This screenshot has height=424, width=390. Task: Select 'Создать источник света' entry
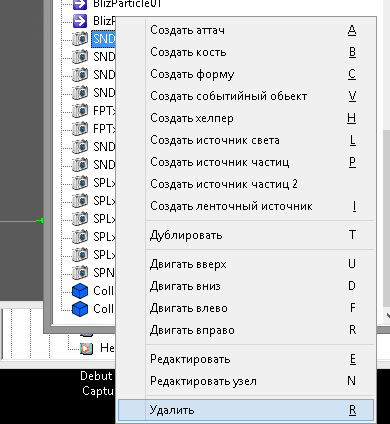tap(246, 140)
